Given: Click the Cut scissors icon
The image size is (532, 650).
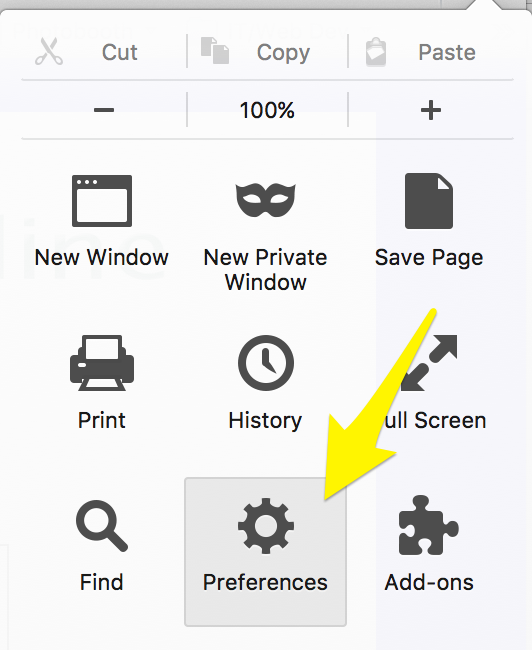Looking at the screenshot, I should (x=49, y=51).
